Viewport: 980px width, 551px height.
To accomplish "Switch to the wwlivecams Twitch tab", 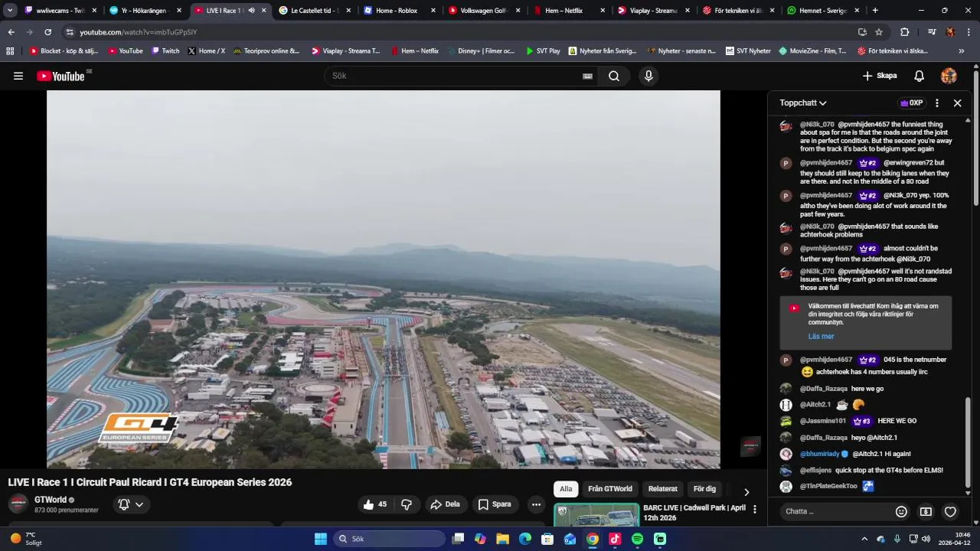I will [60, 11].
